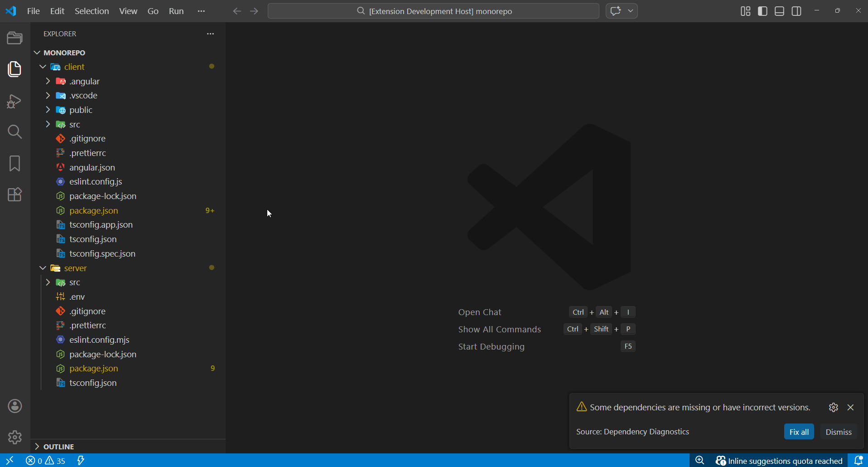Toggle the secondary side bar

click(796, 11)
